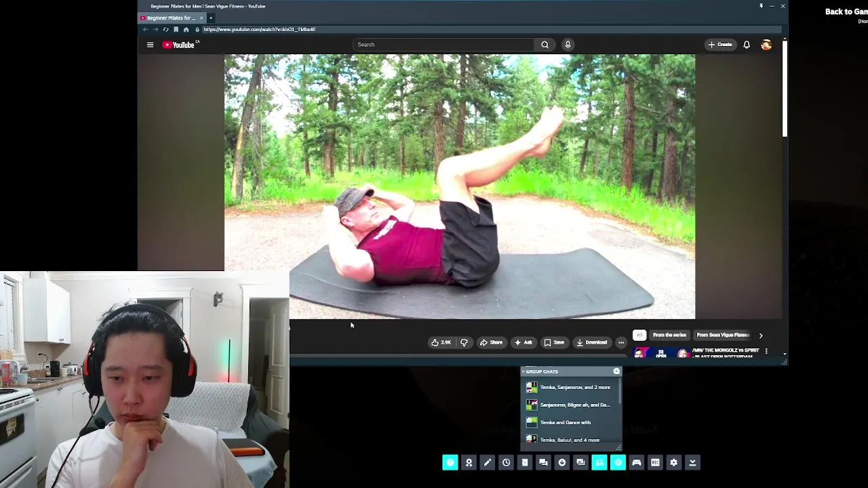Open a new browser tab with plus

point(211,18)
